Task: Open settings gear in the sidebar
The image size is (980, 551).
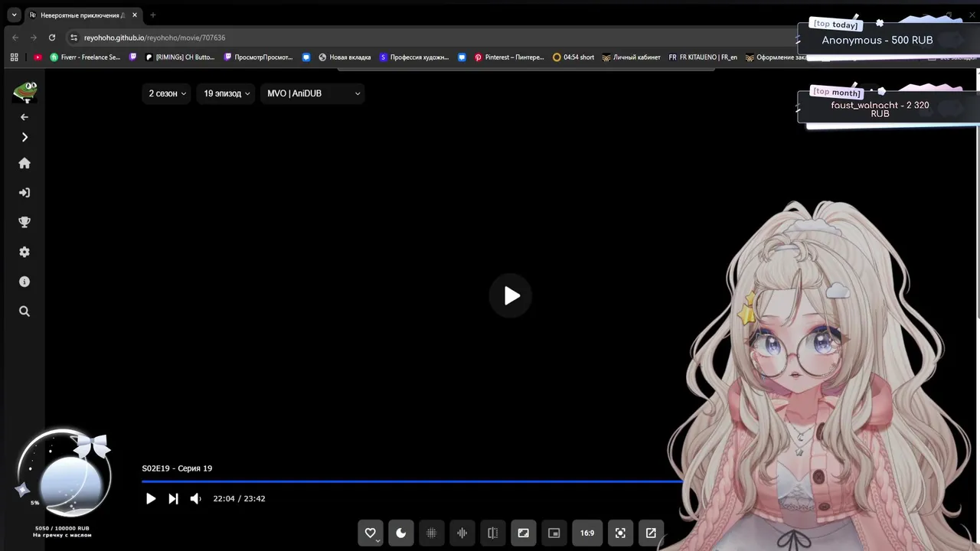Action: pos(24,252)
